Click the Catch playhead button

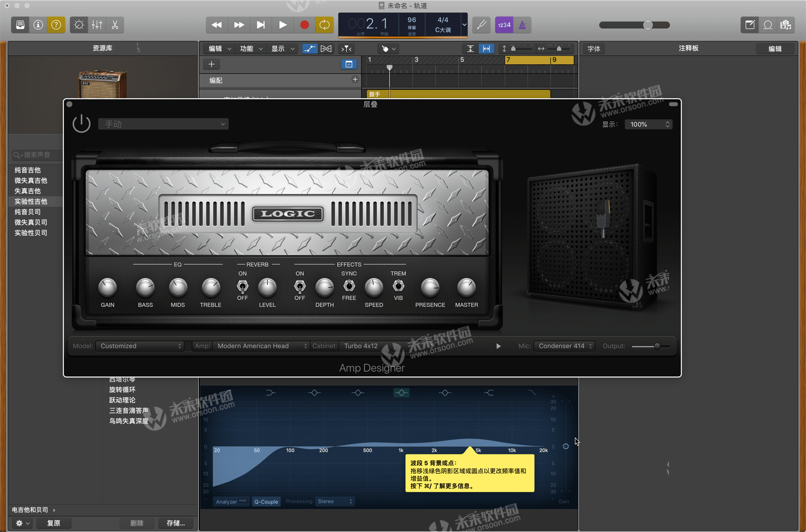point(347,49)
